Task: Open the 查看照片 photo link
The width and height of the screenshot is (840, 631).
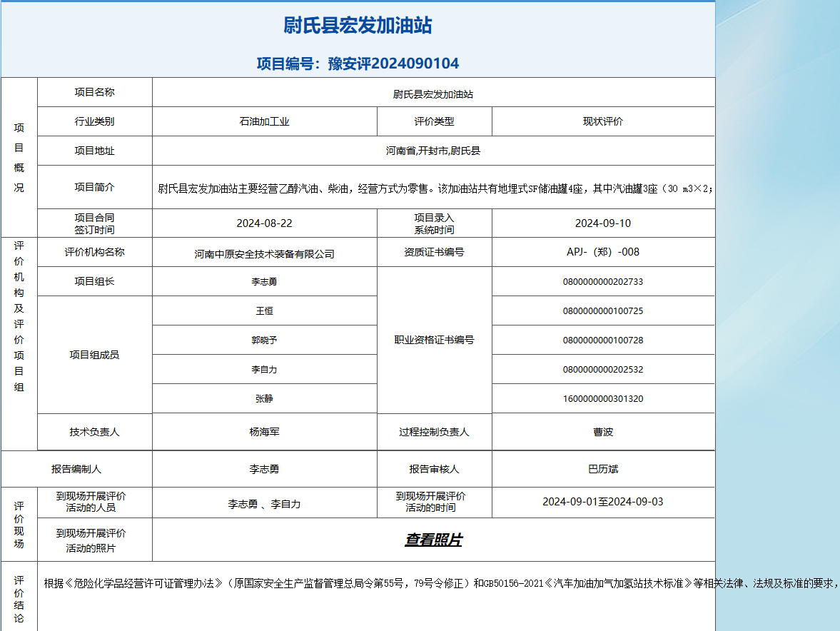Action: [433, 540]
